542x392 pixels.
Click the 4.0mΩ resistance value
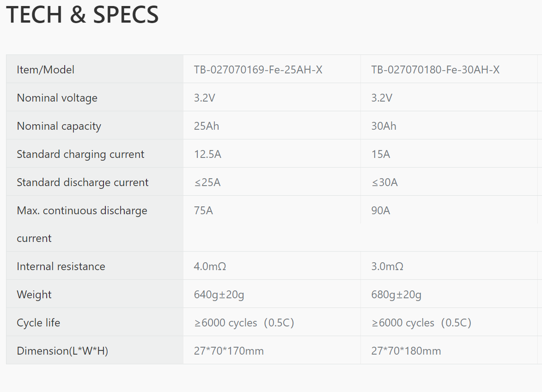[x=210, y=266]
